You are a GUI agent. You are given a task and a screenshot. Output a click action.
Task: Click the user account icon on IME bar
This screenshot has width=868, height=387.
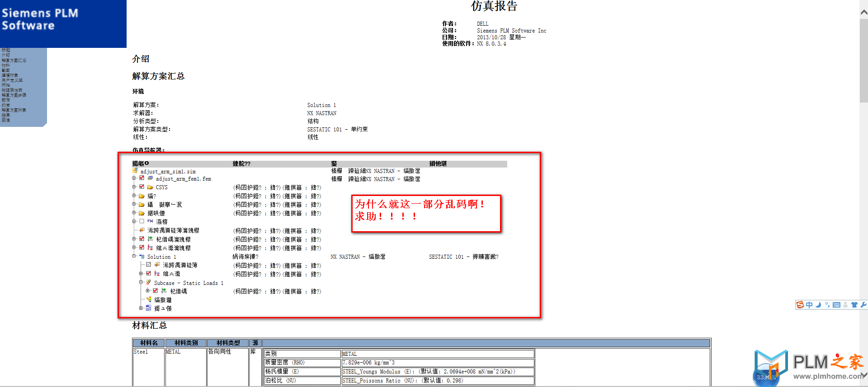click(x=845, y=305)
